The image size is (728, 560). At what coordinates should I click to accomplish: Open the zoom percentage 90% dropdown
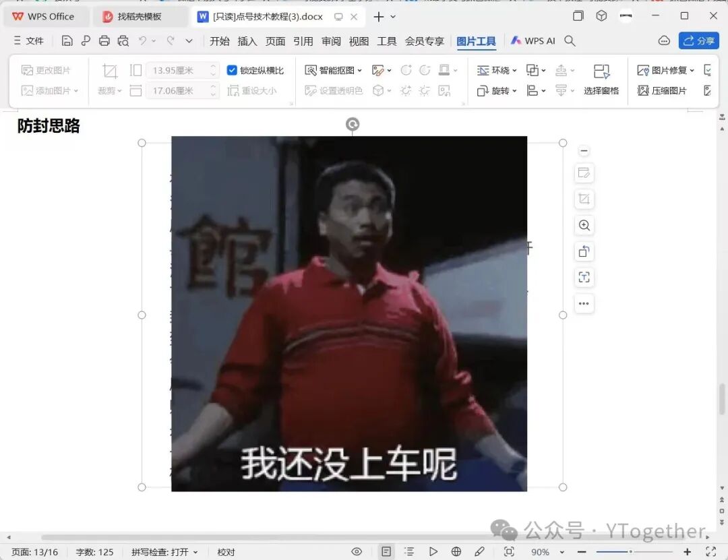coord(562,552)
